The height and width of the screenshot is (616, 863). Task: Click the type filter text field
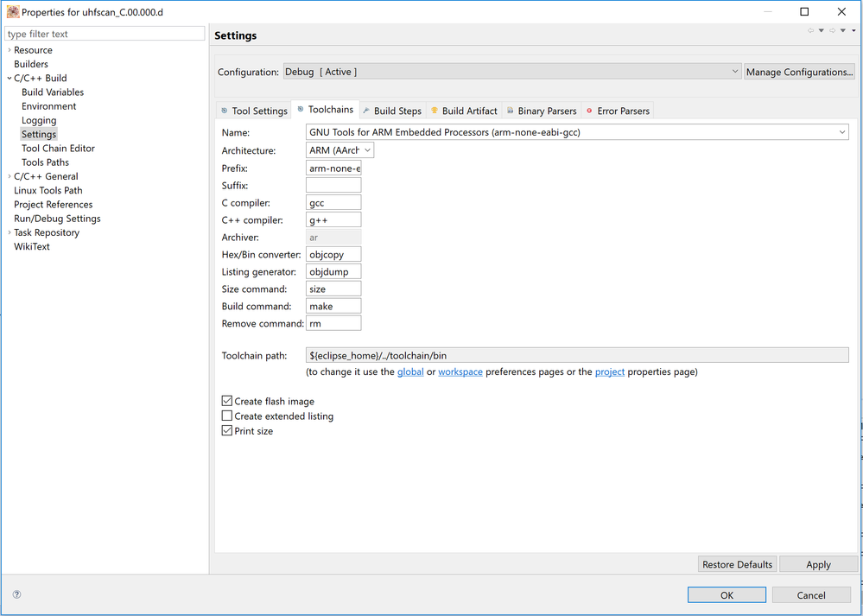pos(105,34)
